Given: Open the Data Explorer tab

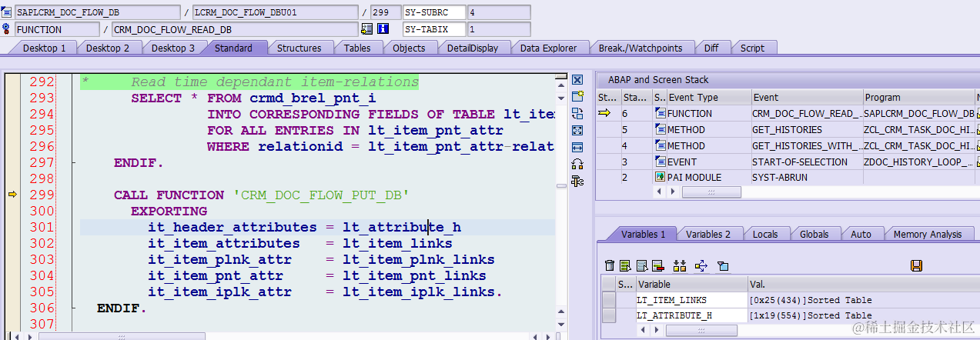Looking at the screenshot, I should click(x=548, y=48).
